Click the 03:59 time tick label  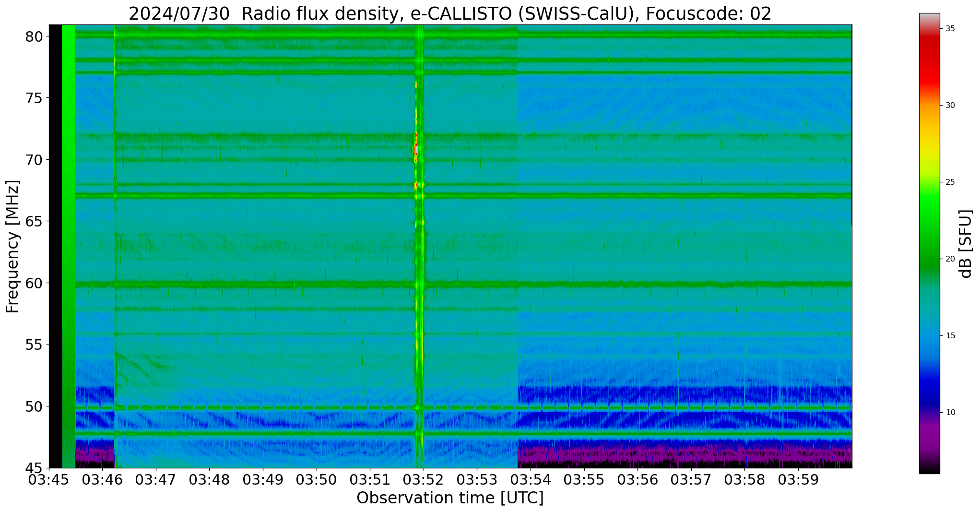point(797,480)
